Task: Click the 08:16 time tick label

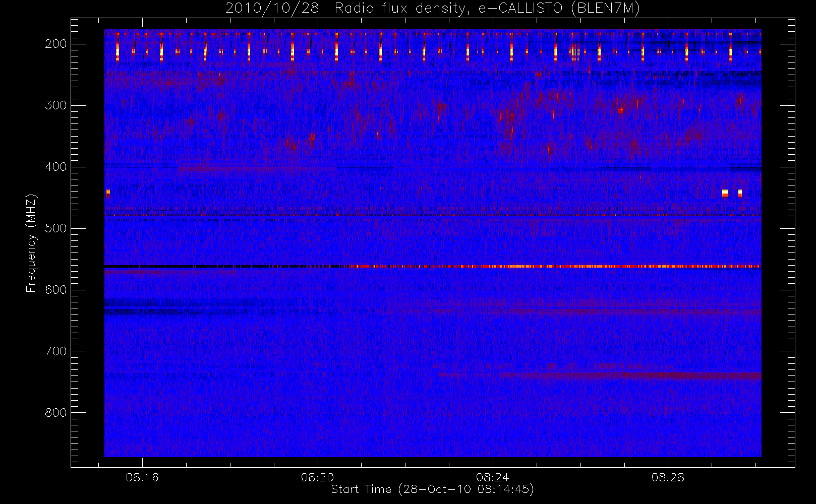Action: 142,477
